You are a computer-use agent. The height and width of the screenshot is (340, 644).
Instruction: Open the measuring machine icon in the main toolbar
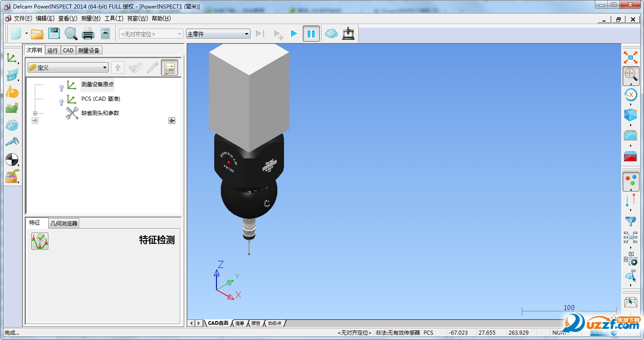[348, 34]
